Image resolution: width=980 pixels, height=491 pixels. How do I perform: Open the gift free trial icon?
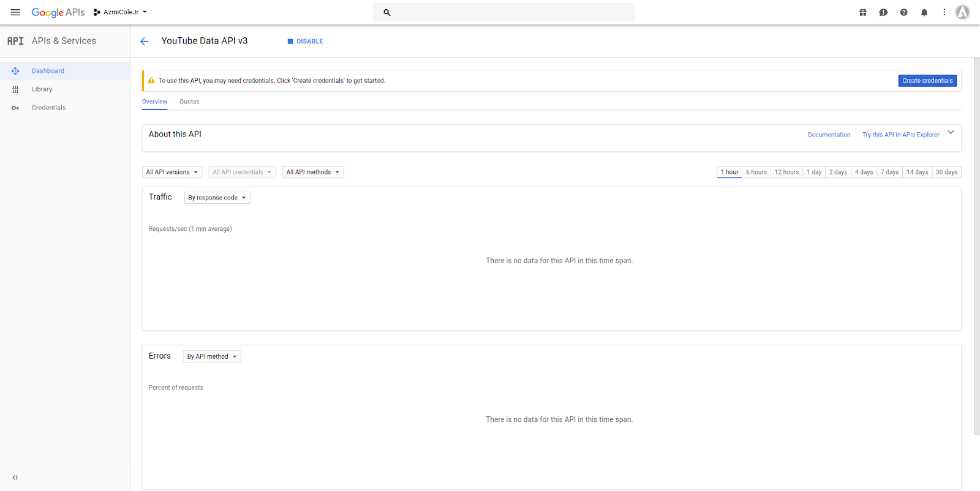coord(863,12)
